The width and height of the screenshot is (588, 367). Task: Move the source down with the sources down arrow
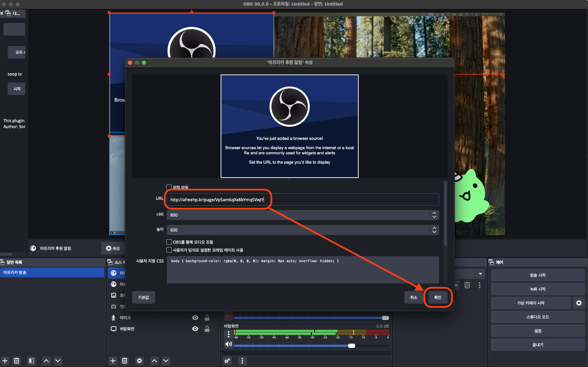click(x=166, y=361)
